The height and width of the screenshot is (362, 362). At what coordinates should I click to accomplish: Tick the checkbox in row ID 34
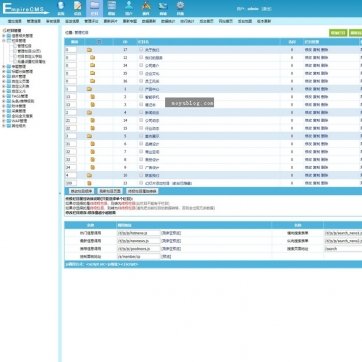coord(141,65)
